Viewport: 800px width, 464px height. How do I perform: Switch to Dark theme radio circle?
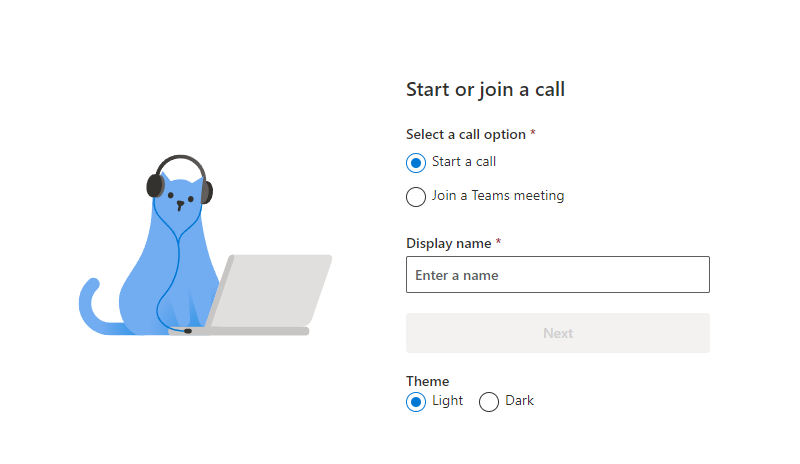tap(489, 402)
